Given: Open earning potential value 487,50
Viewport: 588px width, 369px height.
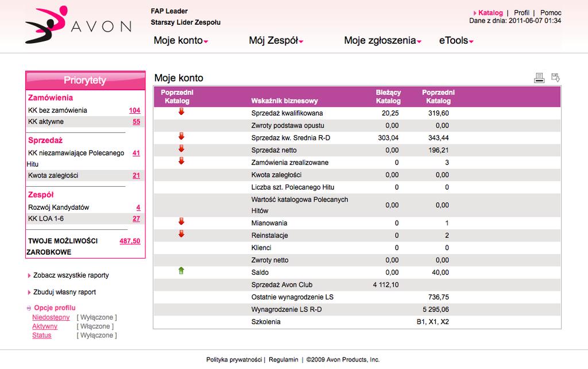Looking at the screenshot, I should 130,241.
